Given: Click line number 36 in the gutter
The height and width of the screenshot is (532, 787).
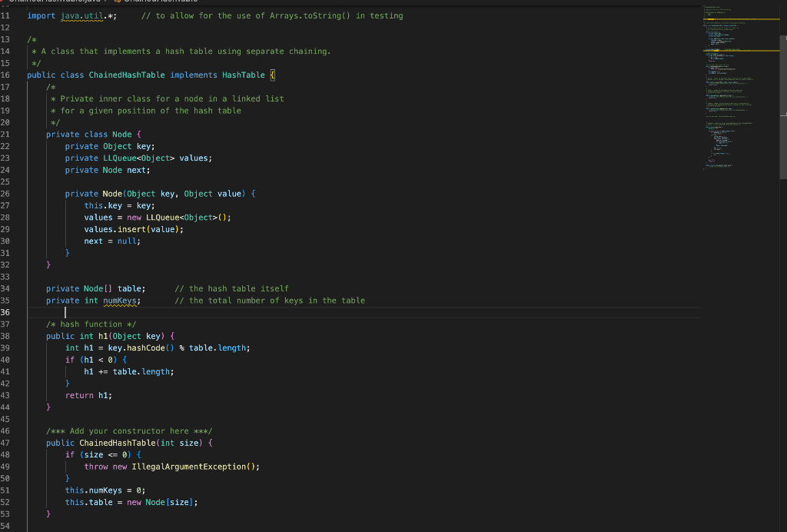Looking at the screenshot, I should (6, 312).
